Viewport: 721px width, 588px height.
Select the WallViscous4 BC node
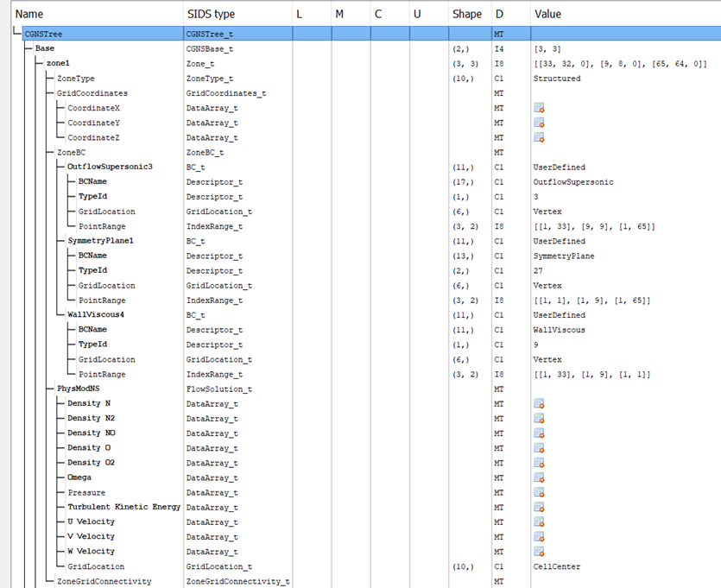point(96,314)
